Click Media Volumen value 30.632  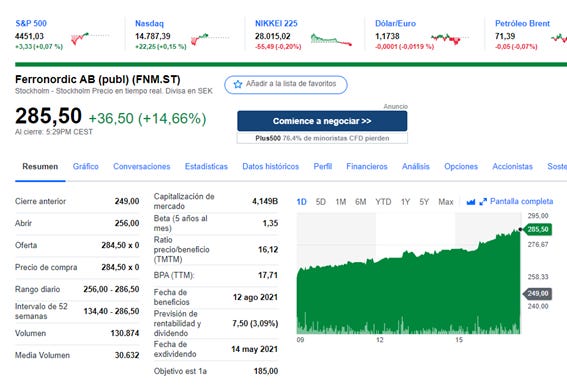(127, 355)
